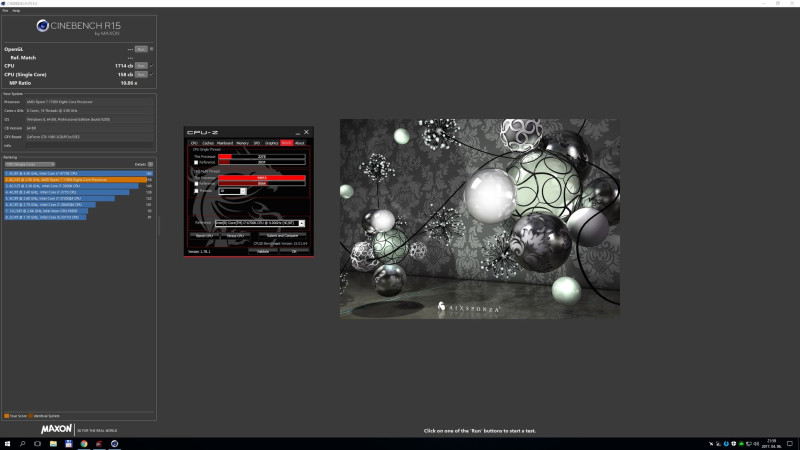Click the Info field in Your System

89,145
